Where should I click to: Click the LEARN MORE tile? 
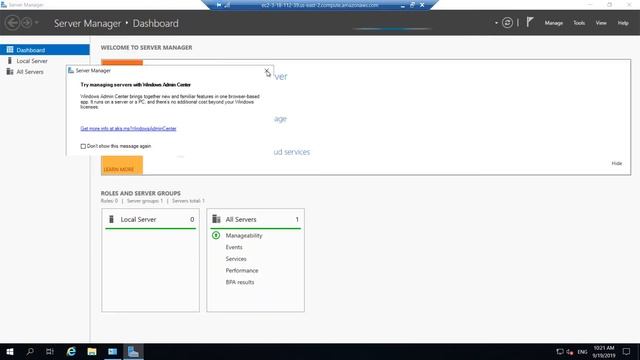[x=122, y=165]
